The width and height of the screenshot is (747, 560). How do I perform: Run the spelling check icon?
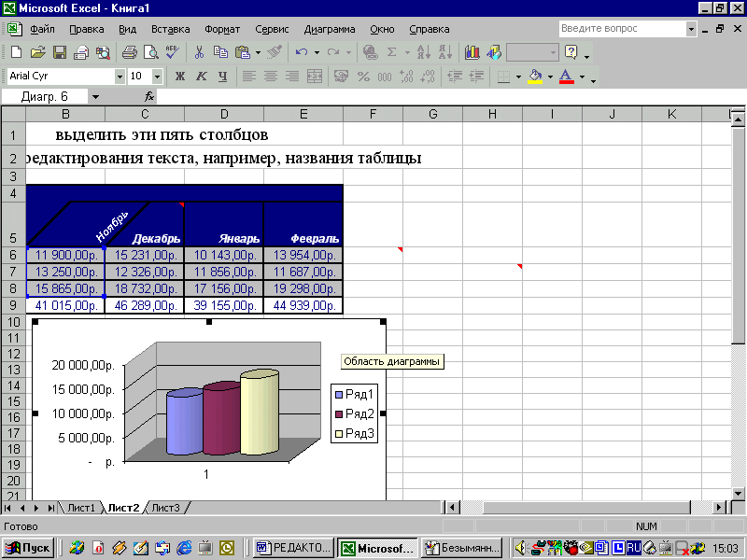pyautogui.click(x=173, y=52)
